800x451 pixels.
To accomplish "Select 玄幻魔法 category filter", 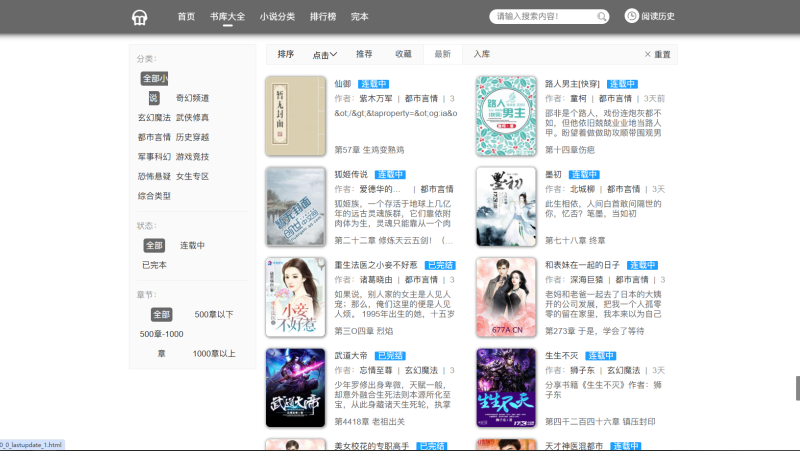I will pyautogui.click(x=154, y=117).
